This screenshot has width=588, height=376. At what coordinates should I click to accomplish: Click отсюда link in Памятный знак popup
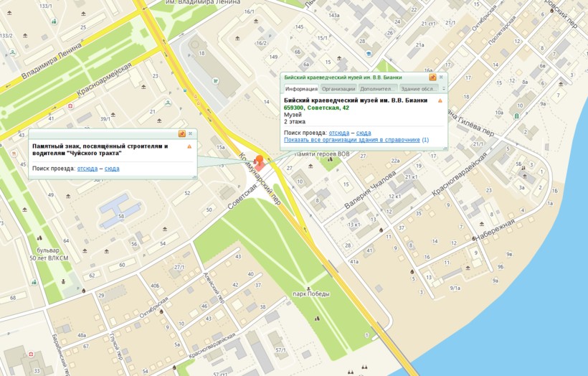coord(87,169)
